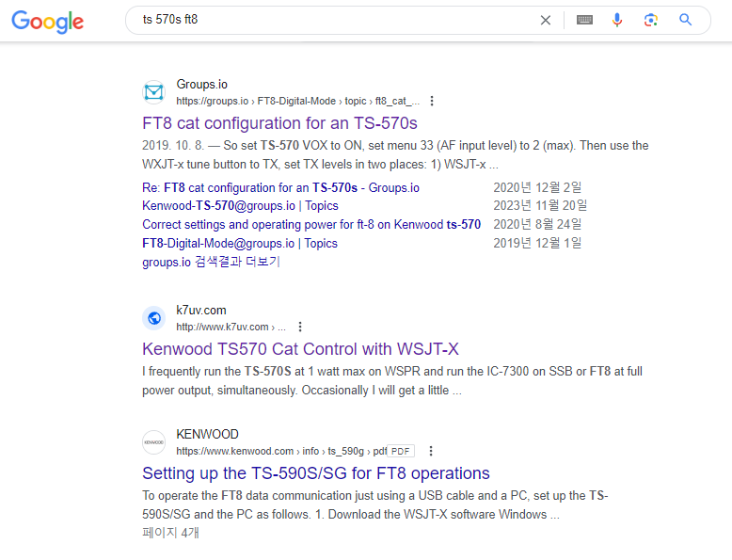Image resolution: width=732 pixels, height=560 pixels.
Task: Open 'Kenwood TS570 Cat Control with WSJT-X' result
Action: point(300,349)
